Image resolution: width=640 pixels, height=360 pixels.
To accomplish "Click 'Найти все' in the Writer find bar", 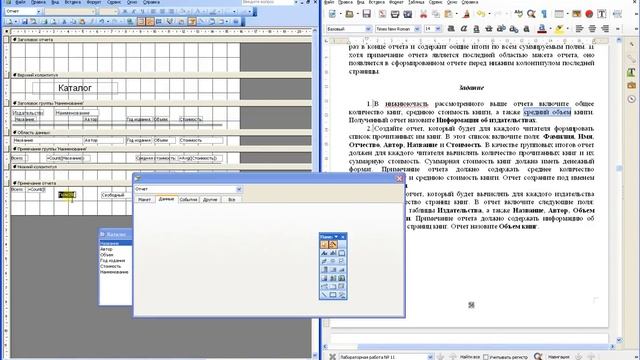I will [x=470, y=357].
